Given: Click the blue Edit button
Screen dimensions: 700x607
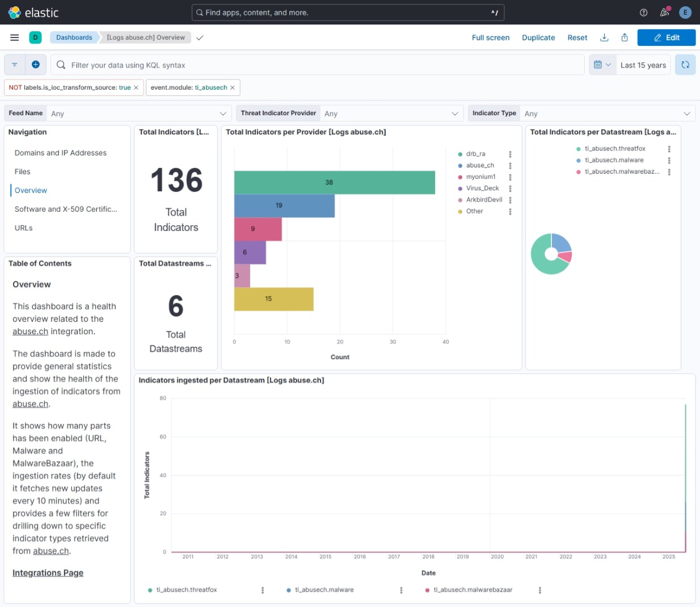Looking at the screenshot, I should pos(666,37).
